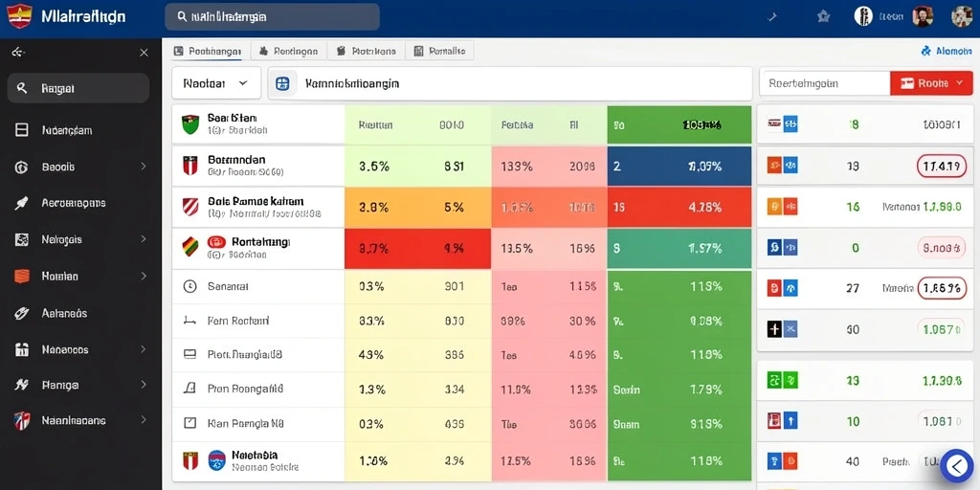This screenshot has width=980, height=490.
Task: Click the back arrow in sidebar header
Action: coord(18,54)
